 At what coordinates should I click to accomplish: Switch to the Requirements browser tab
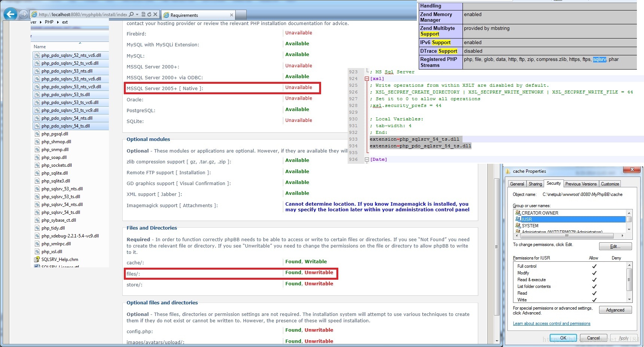click(x=198, y=15)
